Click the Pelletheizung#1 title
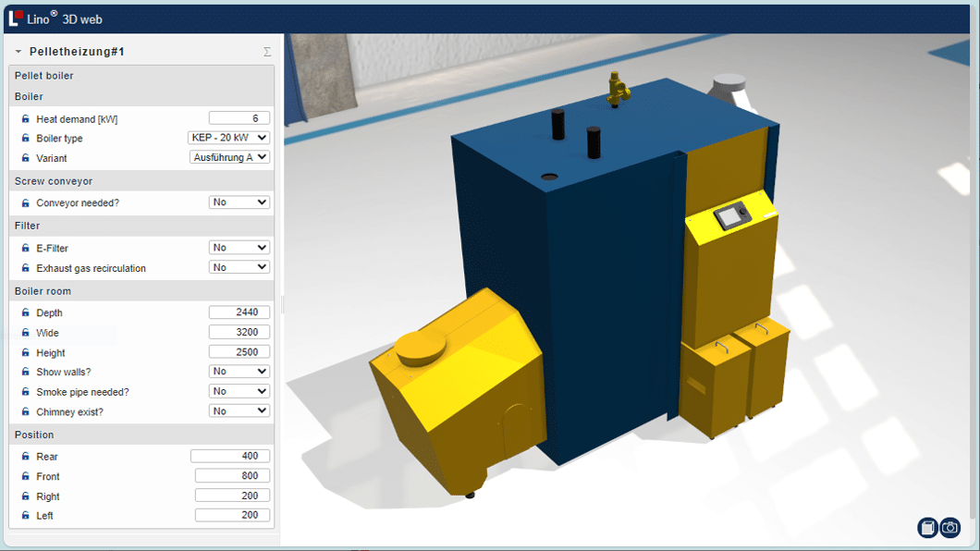Screen dimensions: 980x551 pyautogui.click(x=77, y=52)
